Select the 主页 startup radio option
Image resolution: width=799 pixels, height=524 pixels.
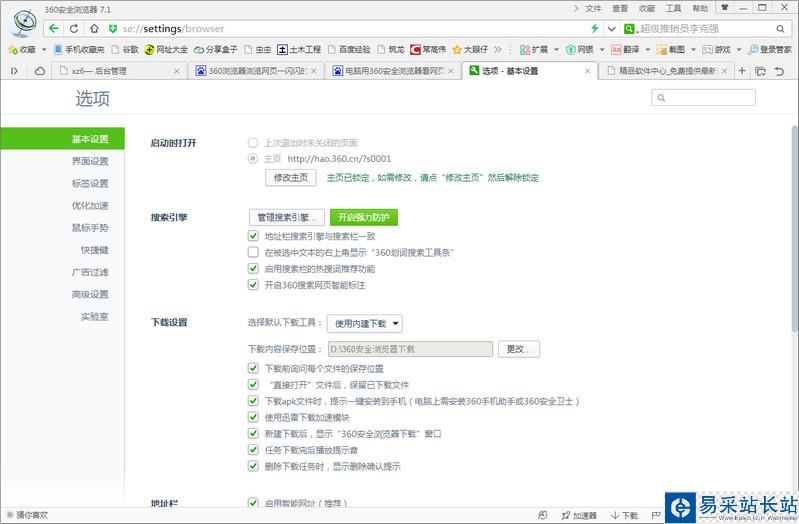(x=253, y=159)
